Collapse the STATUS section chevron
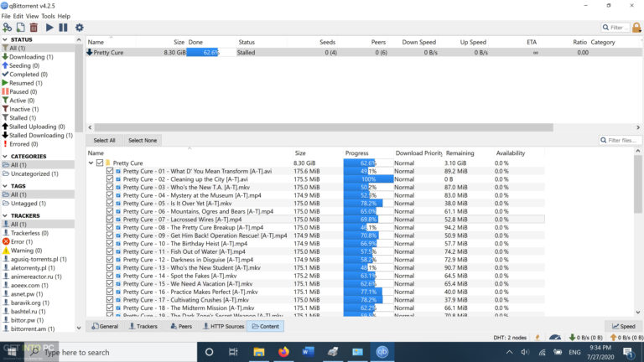 pos(5,39)
